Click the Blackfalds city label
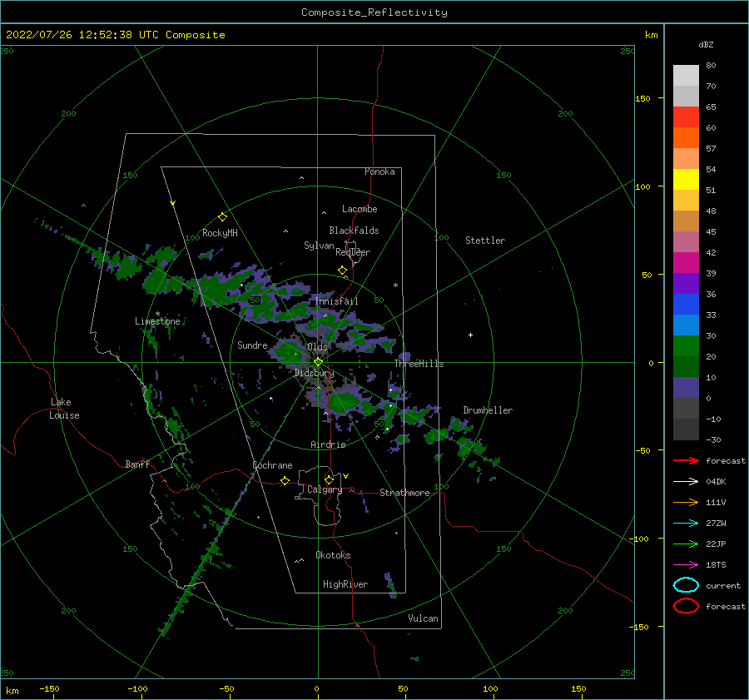This screenshot has height=700, width=749. click(x=354, y=231)
